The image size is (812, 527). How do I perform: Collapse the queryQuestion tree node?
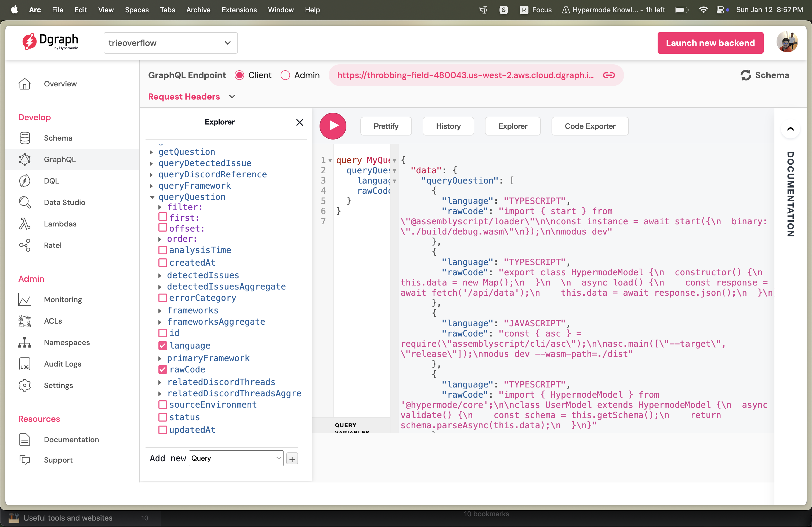[x=152, y=197]
